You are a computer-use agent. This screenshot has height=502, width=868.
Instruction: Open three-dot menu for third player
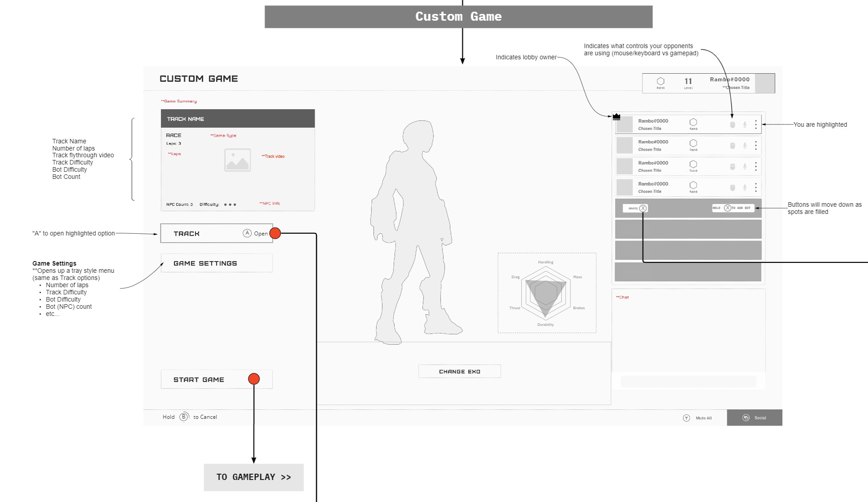pyautogui.click(x=756, y=167)
